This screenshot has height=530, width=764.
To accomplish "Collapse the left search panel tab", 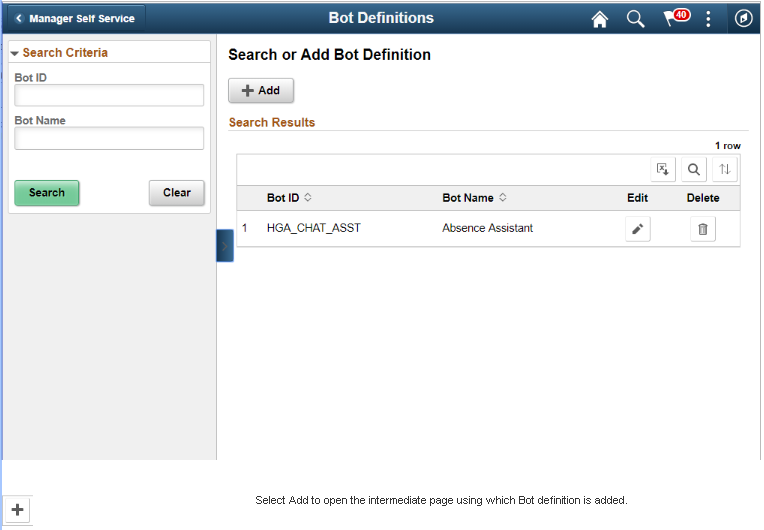I will pos(225,245).
